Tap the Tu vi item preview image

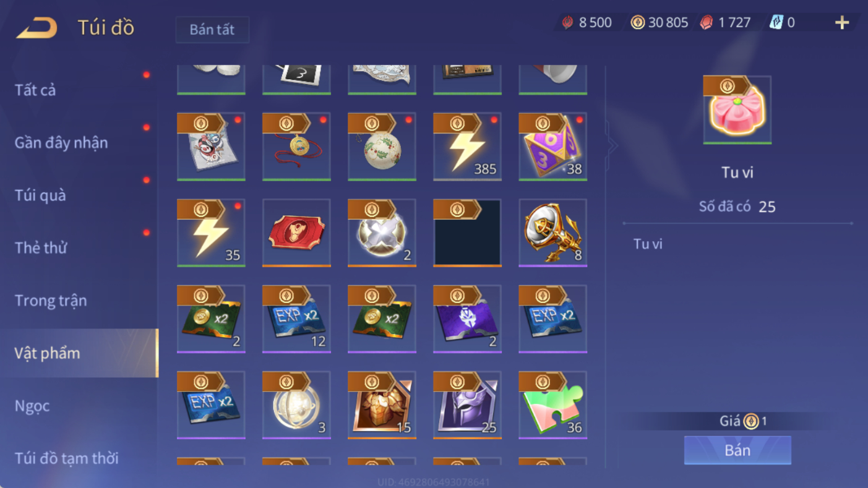coord(737,110)
